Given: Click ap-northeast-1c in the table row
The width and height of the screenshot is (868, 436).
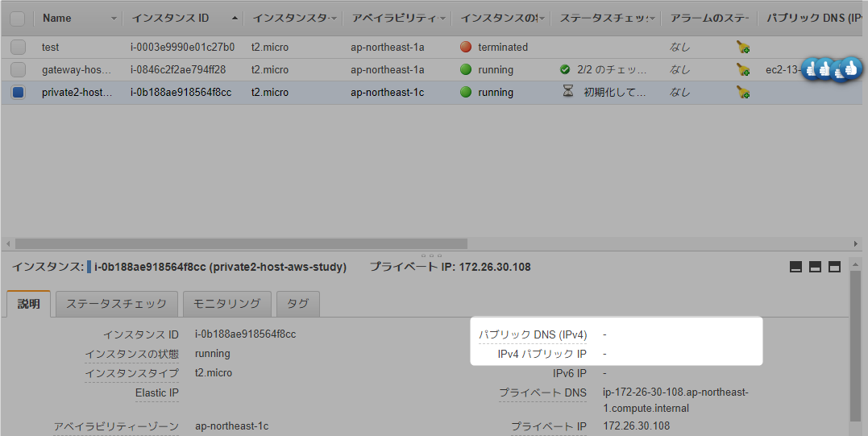Looking at the screenshot, I should pyautogui.click(x=388, y=93).
